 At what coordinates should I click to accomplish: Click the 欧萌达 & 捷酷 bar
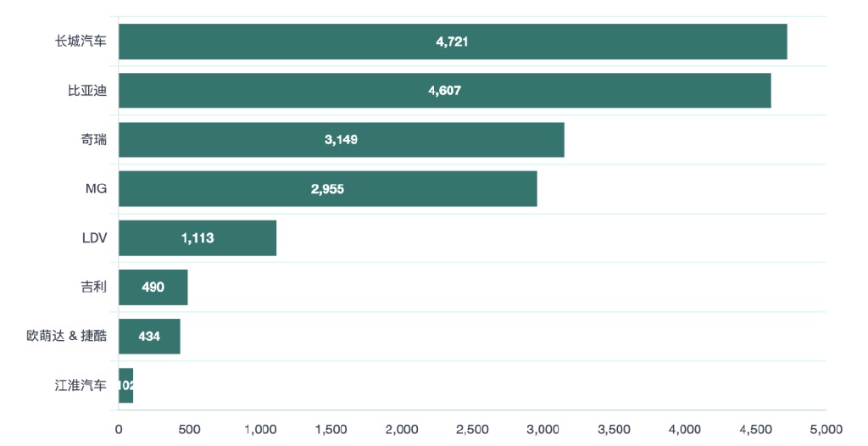[149, 336]
